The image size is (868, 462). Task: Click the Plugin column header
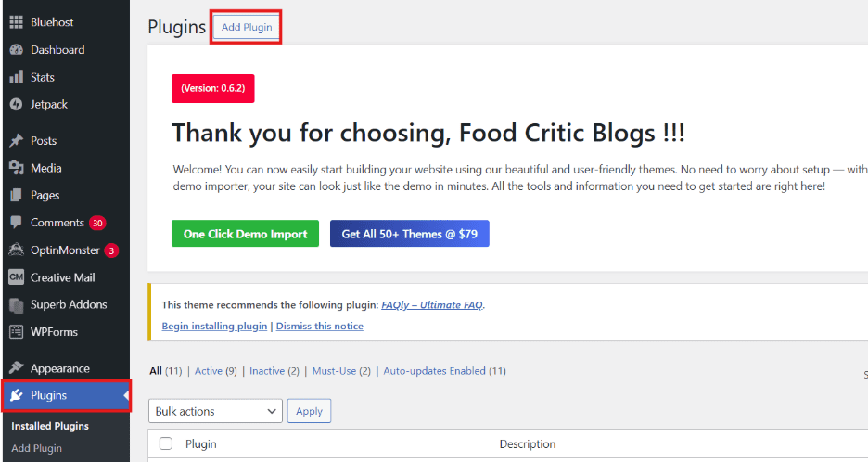point(201,444)
